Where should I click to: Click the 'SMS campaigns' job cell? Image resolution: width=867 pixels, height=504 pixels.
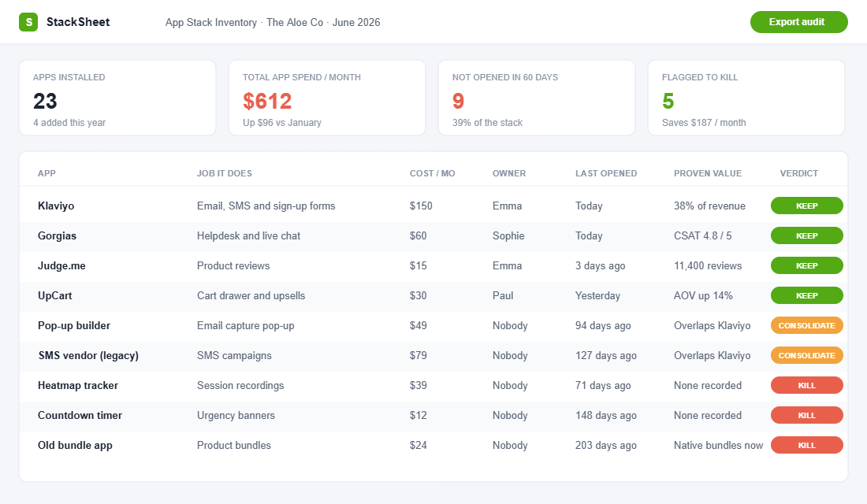pyautogui.click(x=234, y=355)
